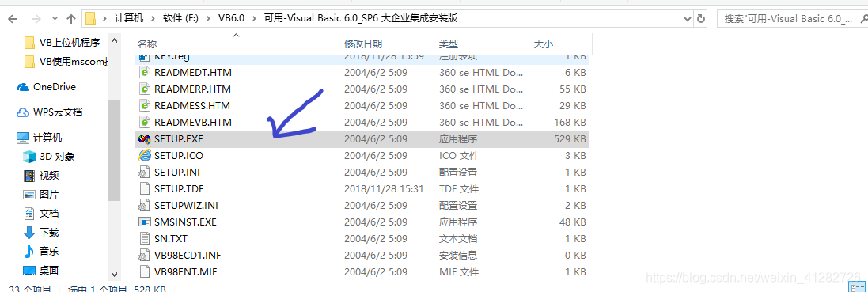
Task: Select the READMEDT.HTM file icon
Action: [x=145, y=73]
